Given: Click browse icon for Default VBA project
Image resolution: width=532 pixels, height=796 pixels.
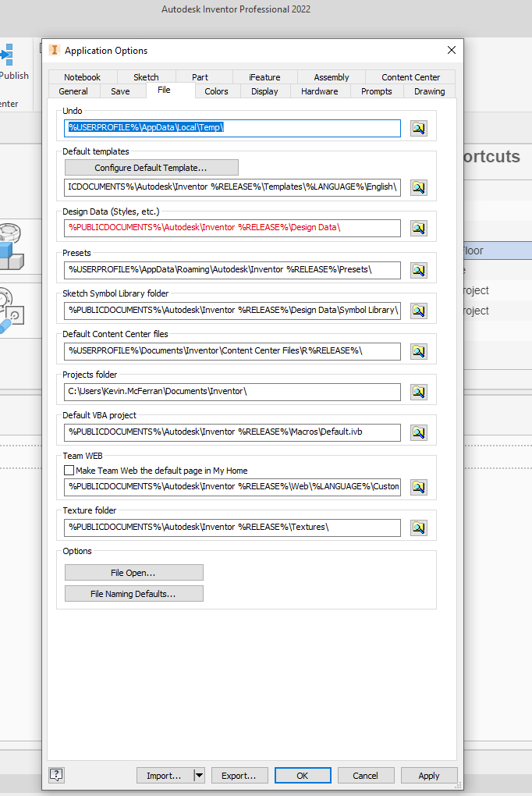Looking at the screenshot, I should coord(419,432).
